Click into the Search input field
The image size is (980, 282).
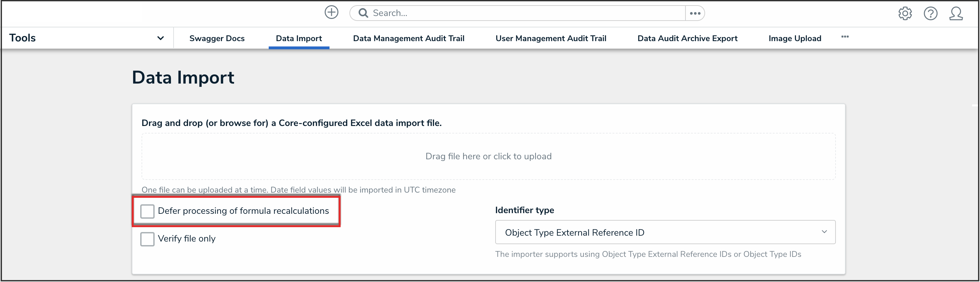(x=525, y=13)
